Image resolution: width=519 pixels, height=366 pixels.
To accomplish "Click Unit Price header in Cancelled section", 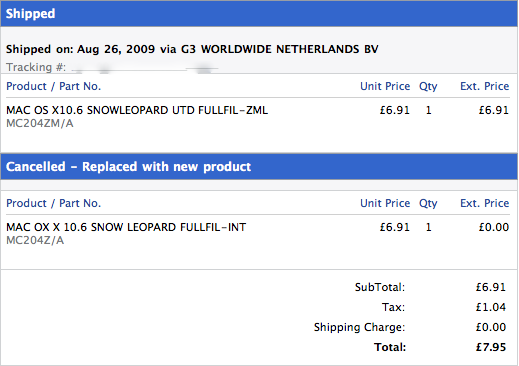I will point(385,203).
